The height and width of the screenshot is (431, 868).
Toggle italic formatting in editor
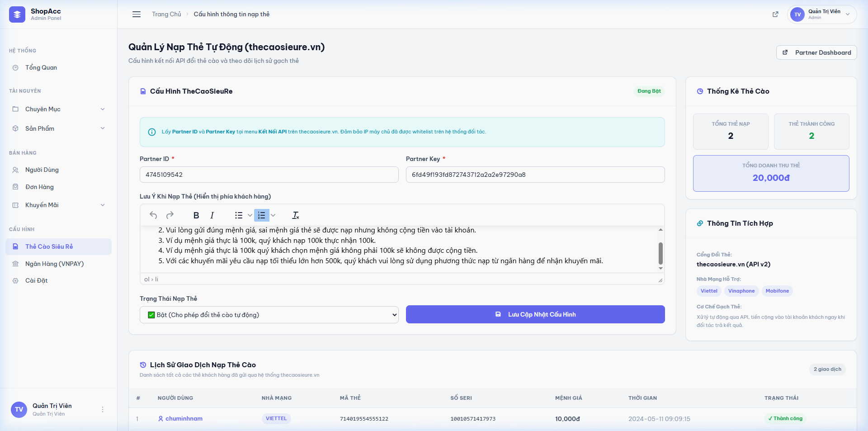click(x=212, y=215)
